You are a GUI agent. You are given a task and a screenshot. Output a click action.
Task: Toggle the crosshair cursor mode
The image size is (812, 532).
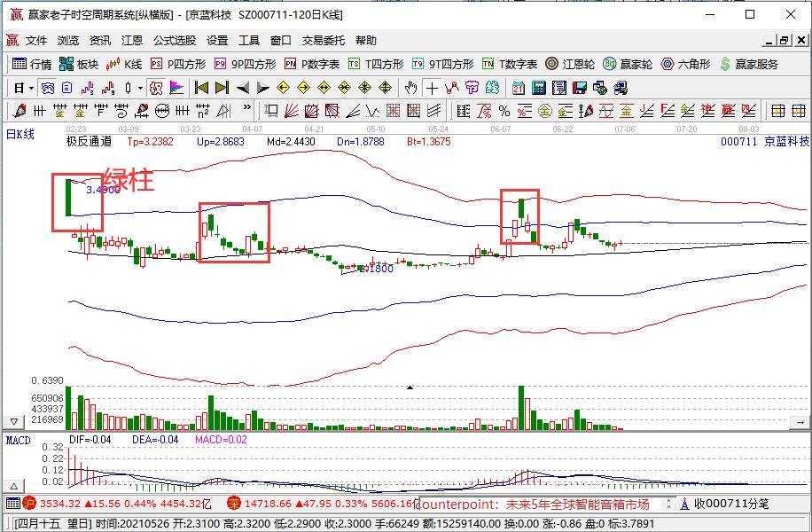[x=432, y=88]
